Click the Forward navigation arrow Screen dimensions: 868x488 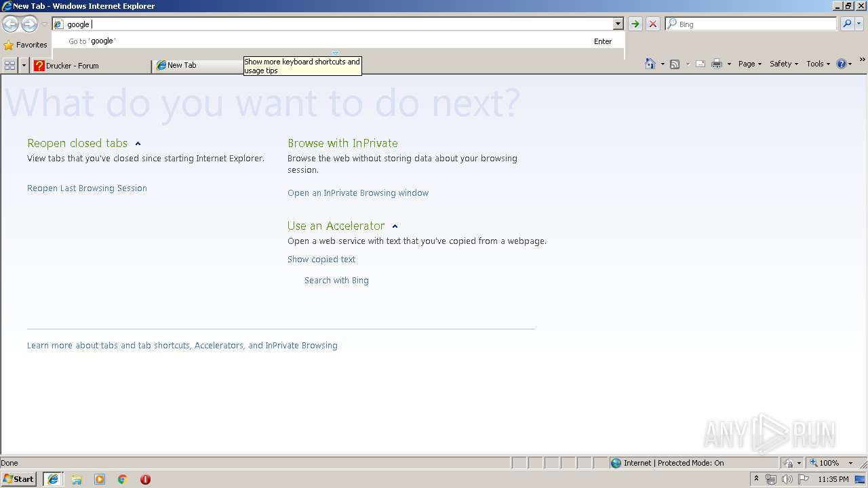(29, 24)
